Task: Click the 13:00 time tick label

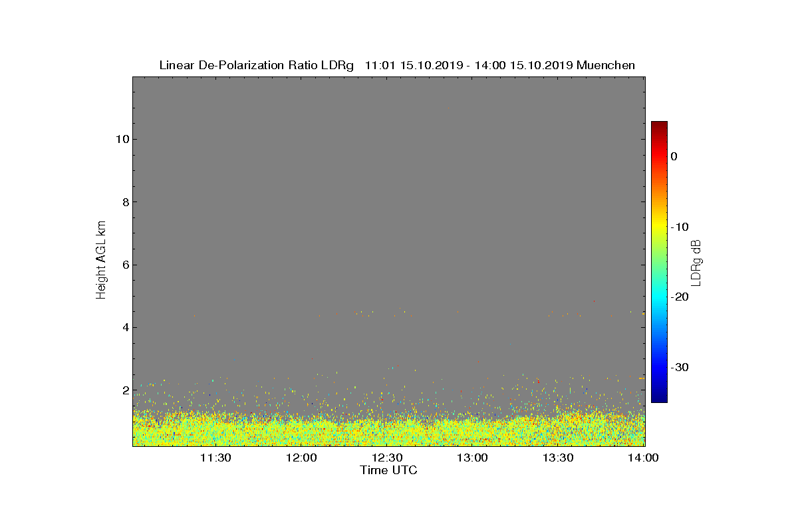Action: (473, 458)
